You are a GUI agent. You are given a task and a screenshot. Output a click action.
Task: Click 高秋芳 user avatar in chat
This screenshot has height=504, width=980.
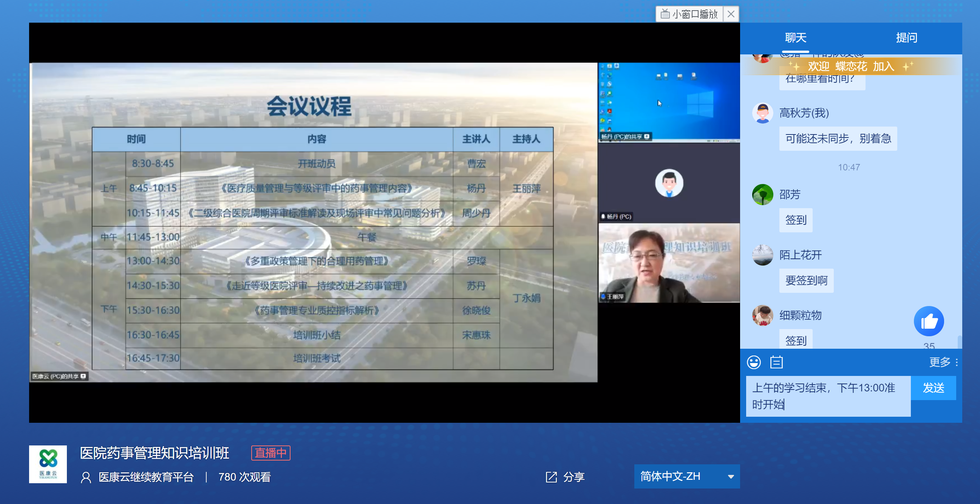coord(762,113)
